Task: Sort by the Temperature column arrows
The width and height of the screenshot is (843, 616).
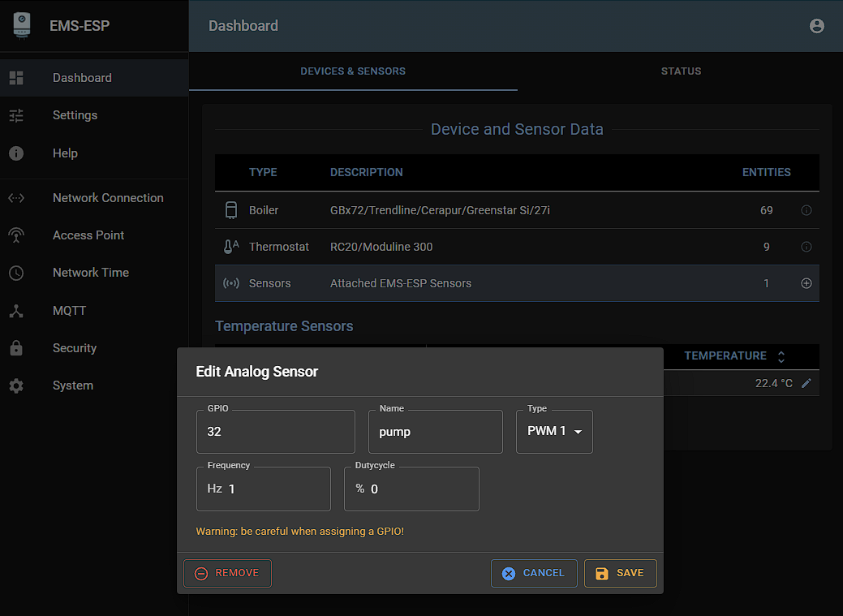Action: [x=781, y=356]
